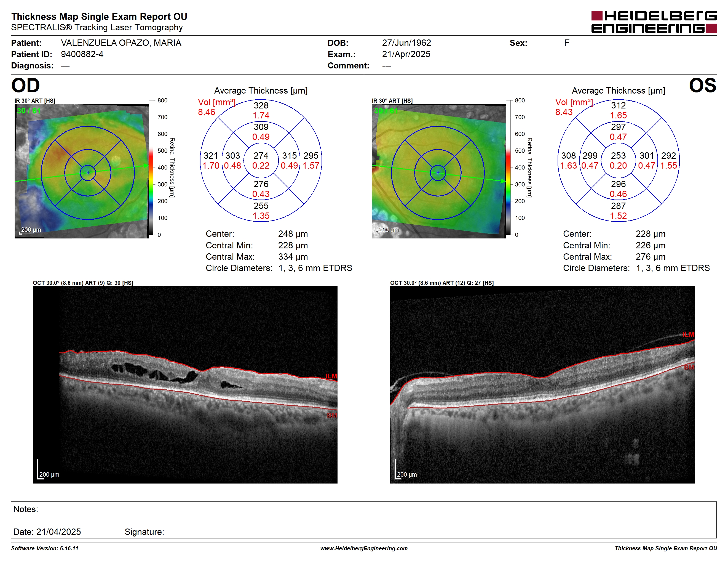Click OS inner inferior thickness 296

[618, 184]
